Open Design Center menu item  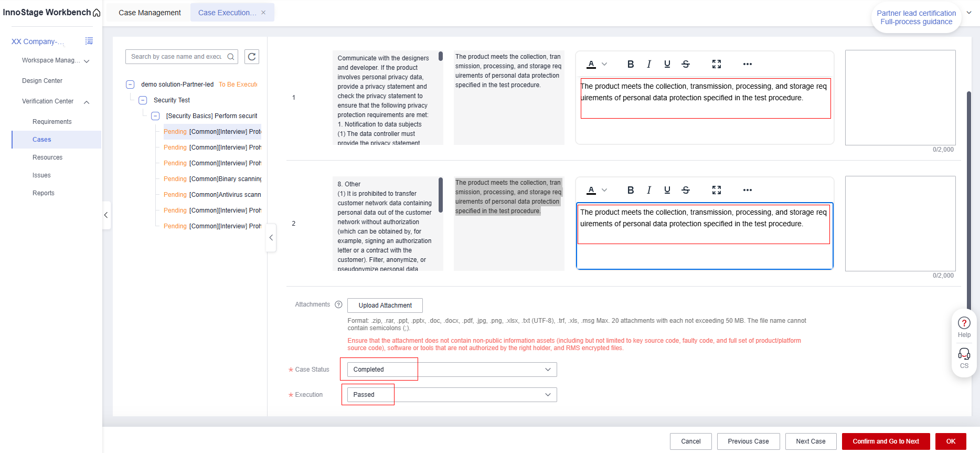42,81
